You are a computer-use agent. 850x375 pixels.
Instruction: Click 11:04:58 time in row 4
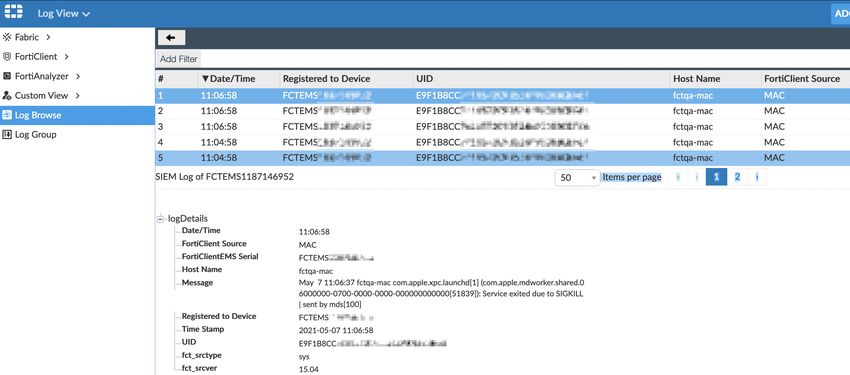(218, 143)
